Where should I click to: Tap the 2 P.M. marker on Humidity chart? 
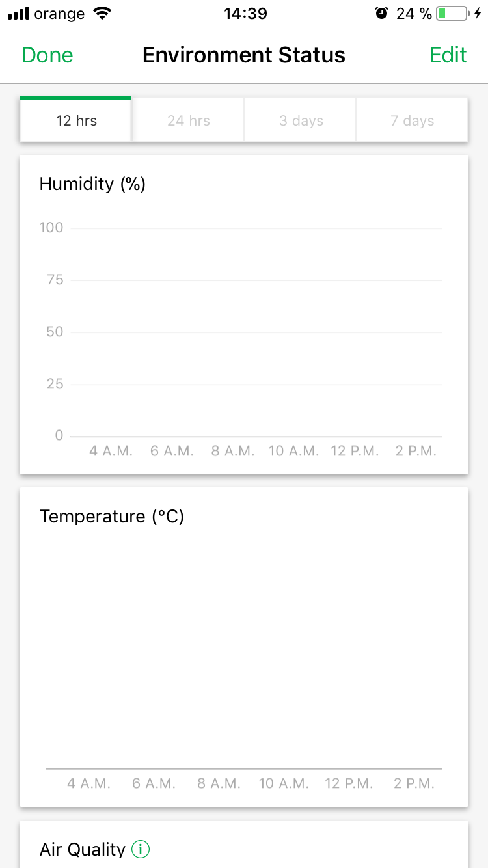pyautogui.click(x=416, y=451)
